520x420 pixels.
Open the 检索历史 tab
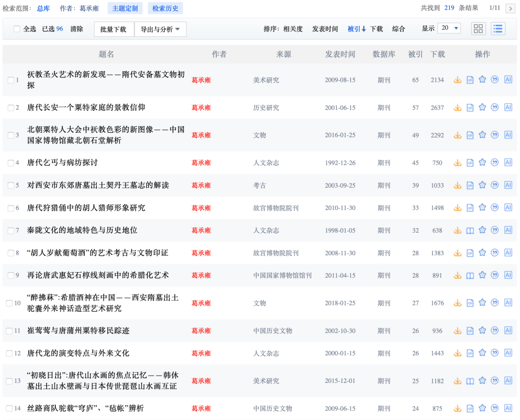pyautogui.click(x=165, y=8)
